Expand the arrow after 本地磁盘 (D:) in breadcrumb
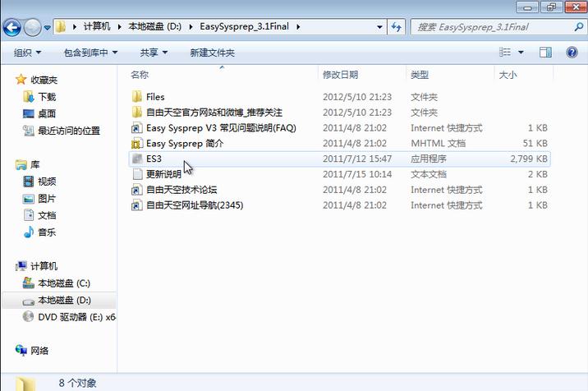 pyautogui.click(x=191, y=27)
